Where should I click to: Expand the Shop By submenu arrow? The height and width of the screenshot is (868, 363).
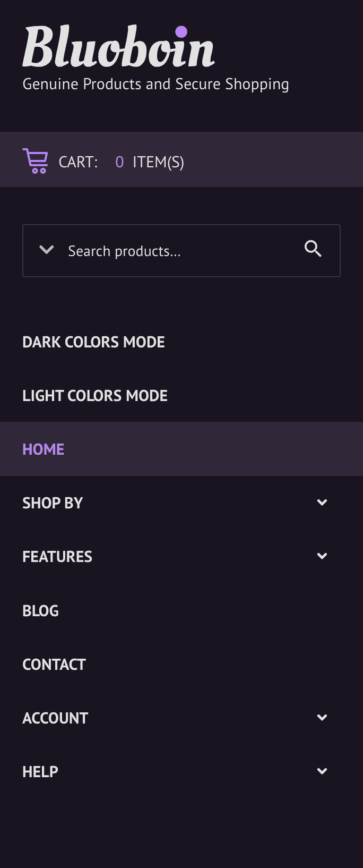coord(322,503)
